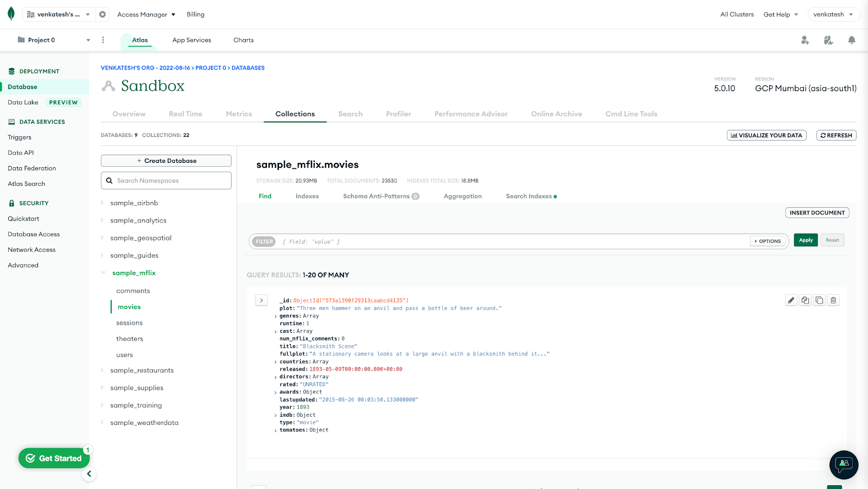The image size is (868, 489).
Task: Click Visualize Your Data button
Action: point(767,135)
